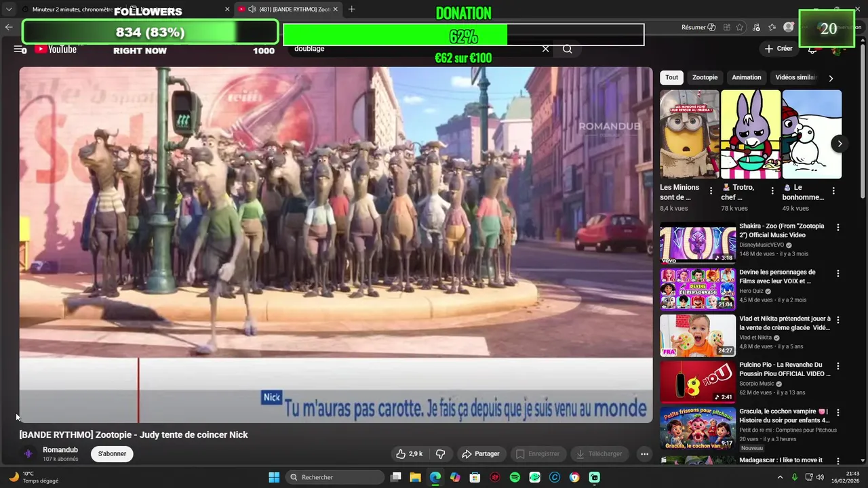Viewport: 868px width, 488px height.
Task: Download the video with Télécharger
Action: tap(599, 453)
